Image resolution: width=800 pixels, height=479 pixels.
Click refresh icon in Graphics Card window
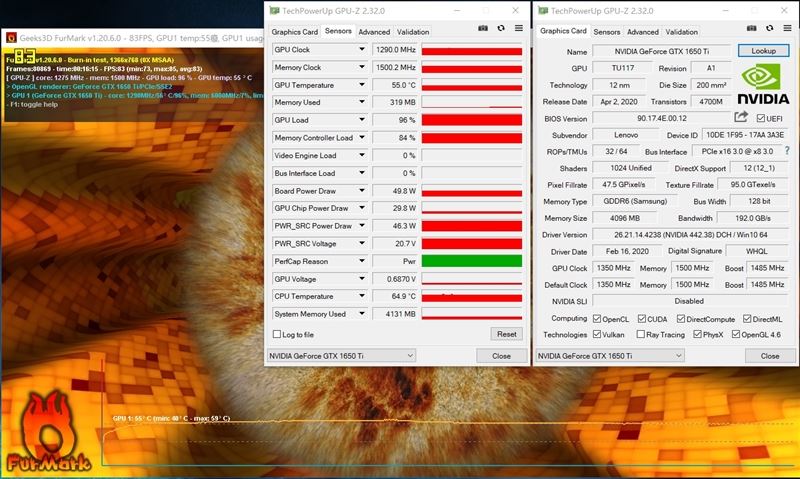pyautogui.click(x=769, y=28)
